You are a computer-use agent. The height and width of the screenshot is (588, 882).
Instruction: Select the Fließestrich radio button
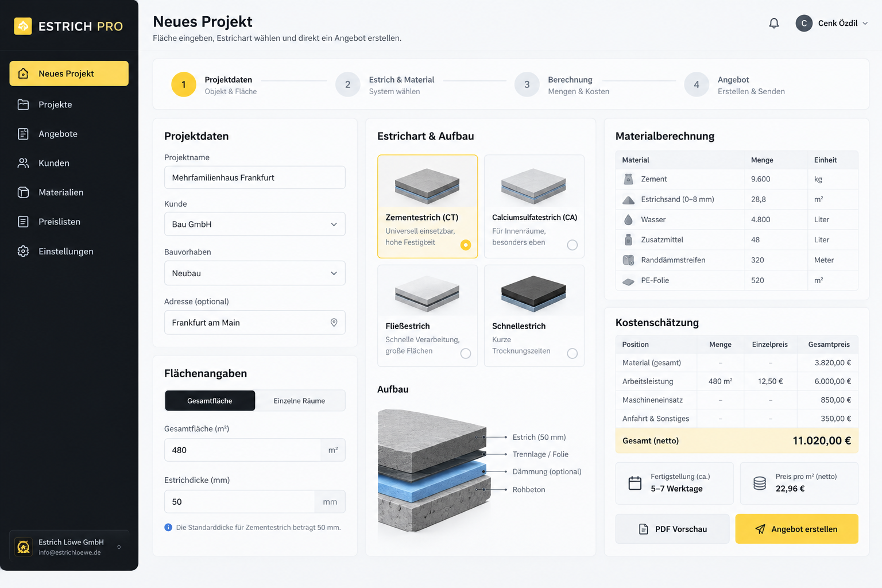466,354
